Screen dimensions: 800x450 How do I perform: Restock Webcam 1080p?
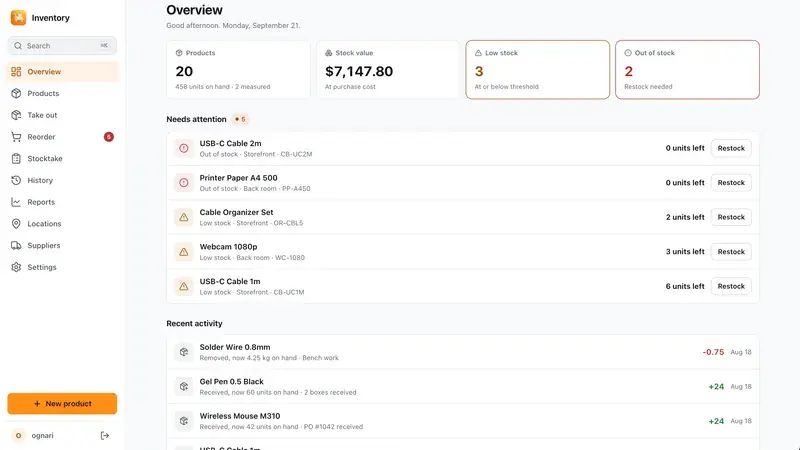coord(731,252)
